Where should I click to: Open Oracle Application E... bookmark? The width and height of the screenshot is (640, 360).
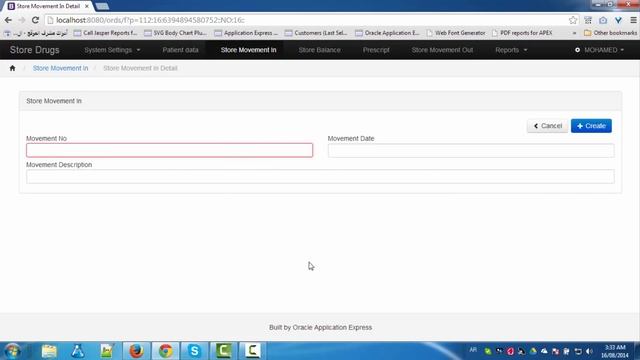pyautogui.click(x=387, y=33)
